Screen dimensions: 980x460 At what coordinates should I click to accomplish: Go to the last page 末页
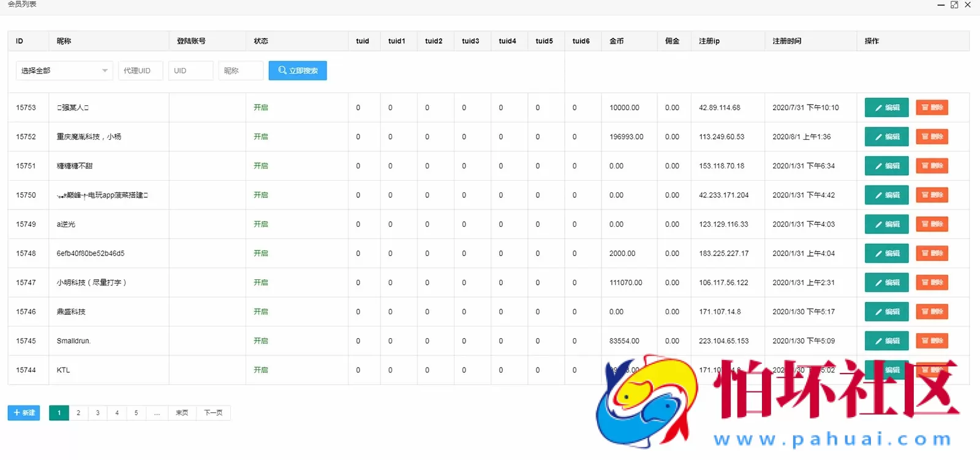(182, 413)
